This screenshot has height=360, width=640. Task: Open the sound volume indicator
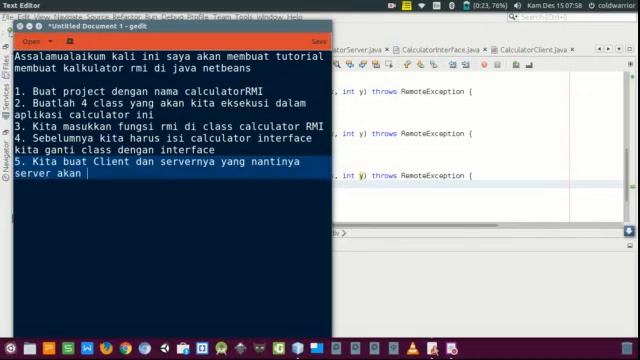coord(518,6)
